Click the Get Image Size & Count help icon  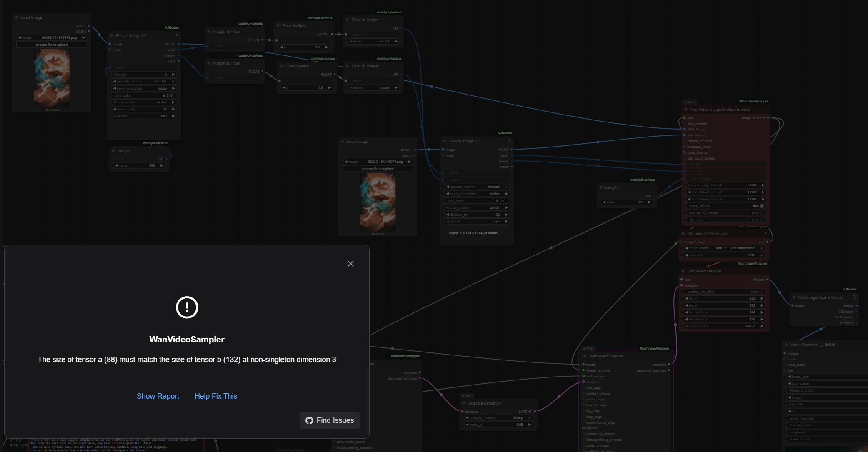pyautogui.click(x=854, y=297)
